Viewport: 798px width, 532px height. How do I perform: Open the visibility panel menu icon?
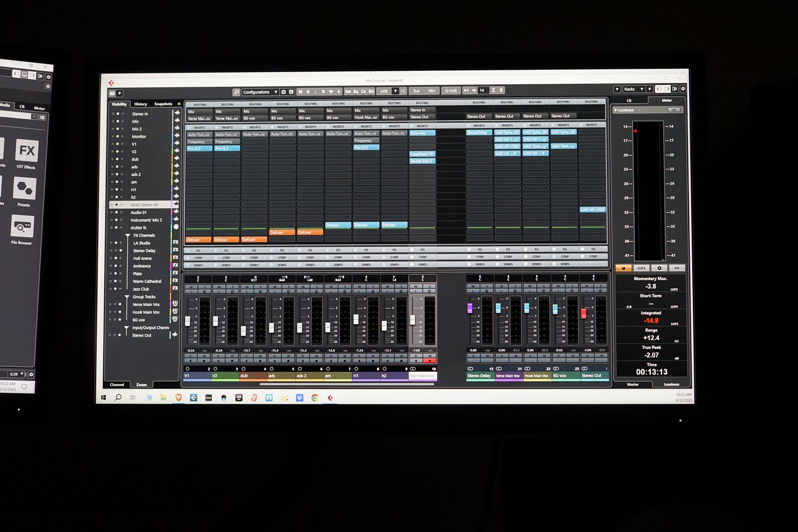coord(179,104)
